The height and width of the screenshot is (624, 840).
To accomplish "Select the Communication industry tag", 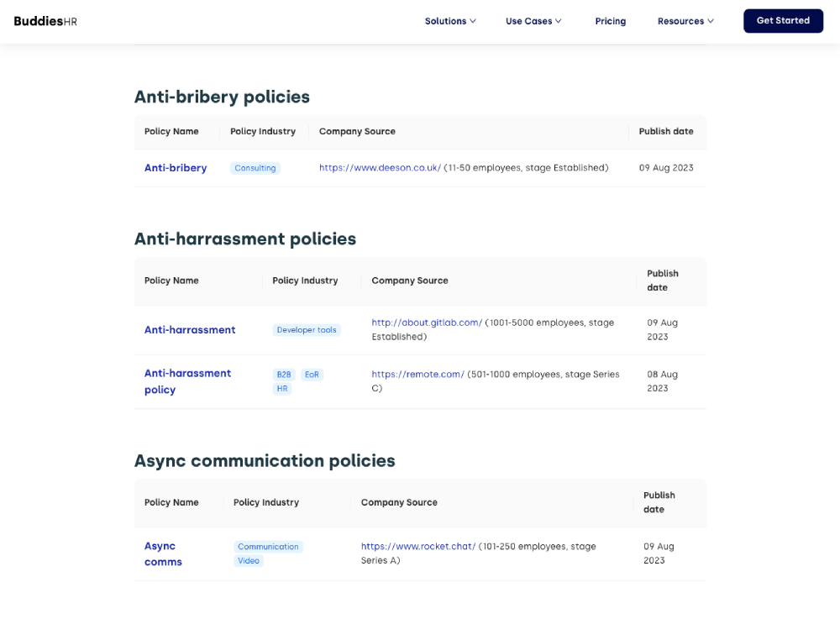I will point(268,546).
